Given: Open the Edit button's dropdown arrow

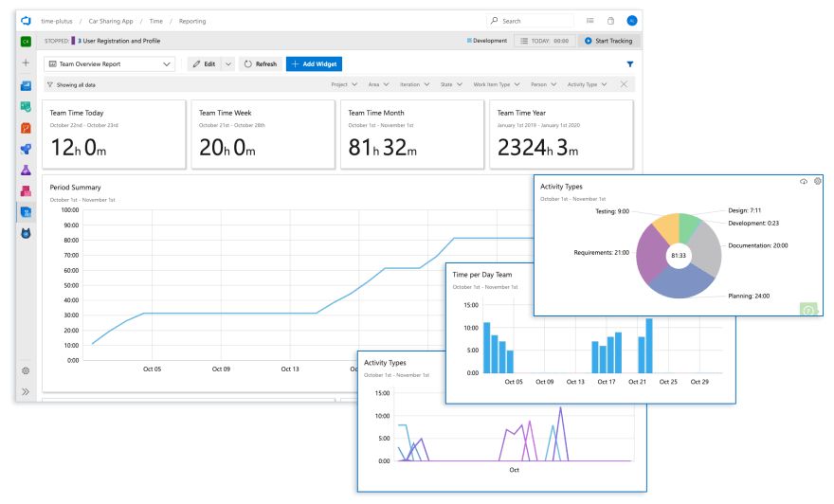Looking at the screenshot, I should [x=228, y=63].
